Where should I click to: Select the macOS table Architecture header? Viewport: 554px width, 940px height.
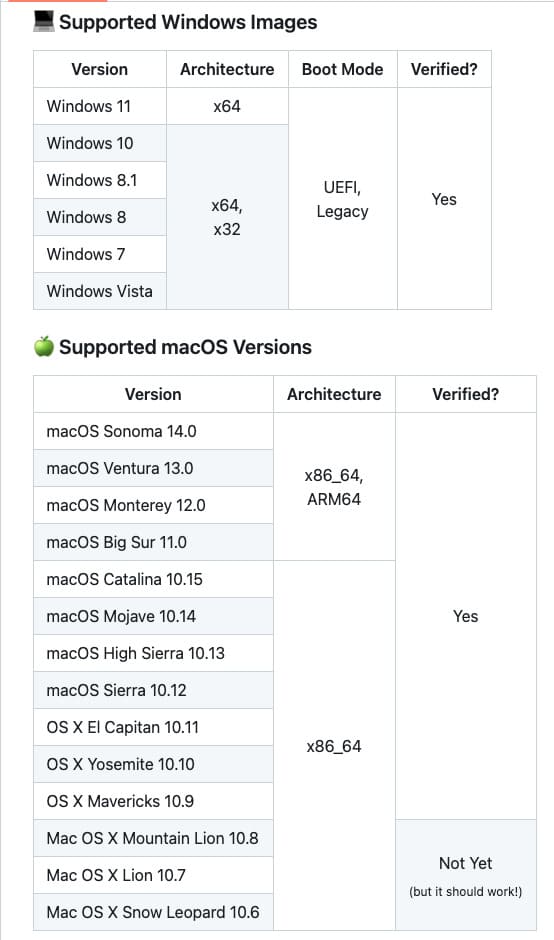[x=335, y=394]
